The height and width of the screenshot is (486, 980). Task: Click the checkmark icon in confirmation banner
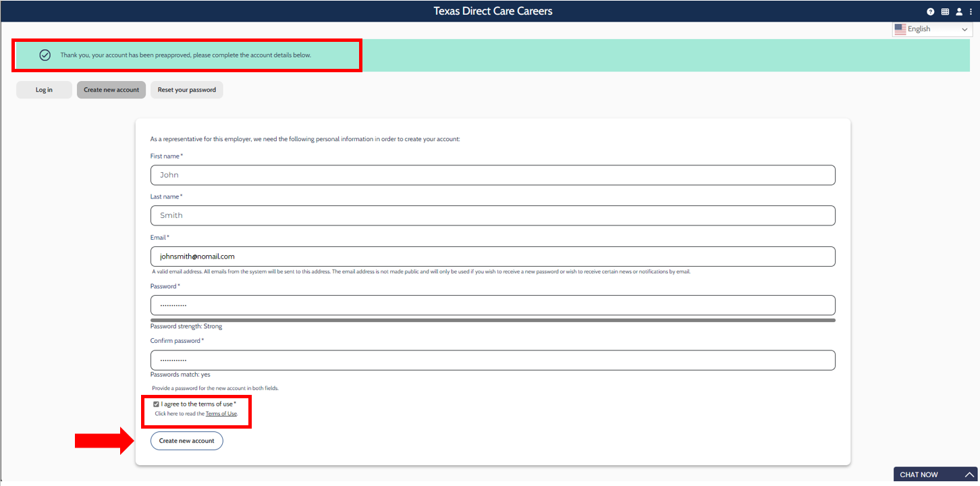click(x=45, y=55)
